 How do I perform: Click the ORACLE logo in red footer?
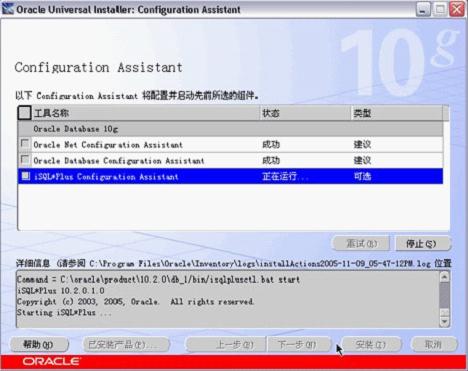(51, 361)
